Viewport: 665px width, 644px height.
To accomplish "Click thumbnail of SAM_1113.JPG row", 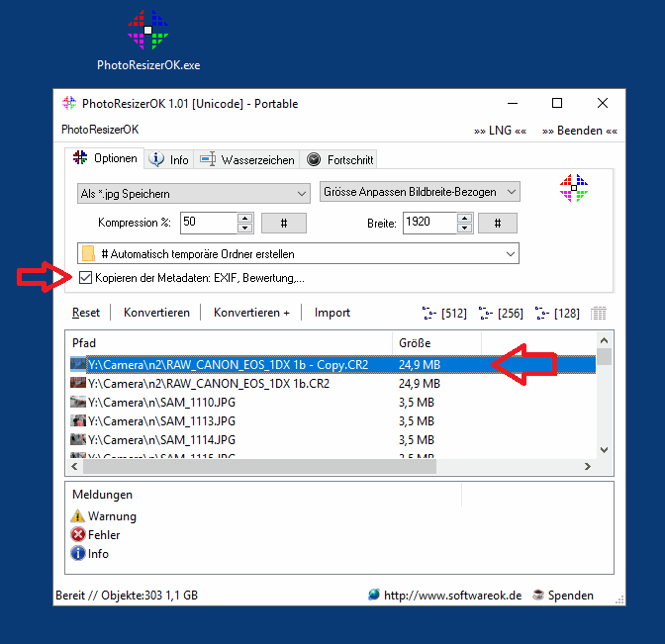I will [x=78, y=420].
